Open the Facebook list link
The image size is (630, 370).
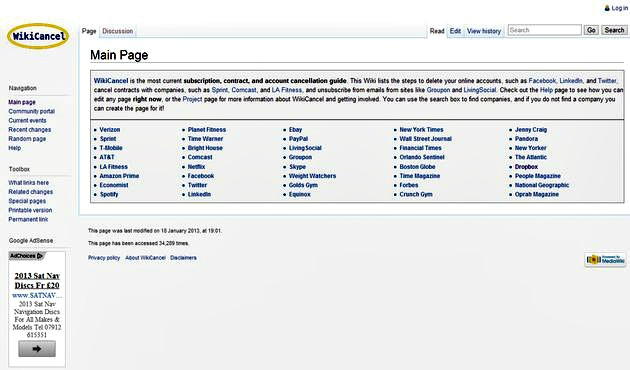[201, 176]
